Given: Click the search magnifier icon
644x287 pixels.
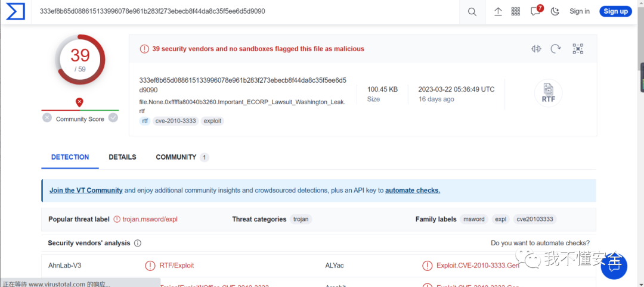Looking at the screenshot, I should click(472, 12).
